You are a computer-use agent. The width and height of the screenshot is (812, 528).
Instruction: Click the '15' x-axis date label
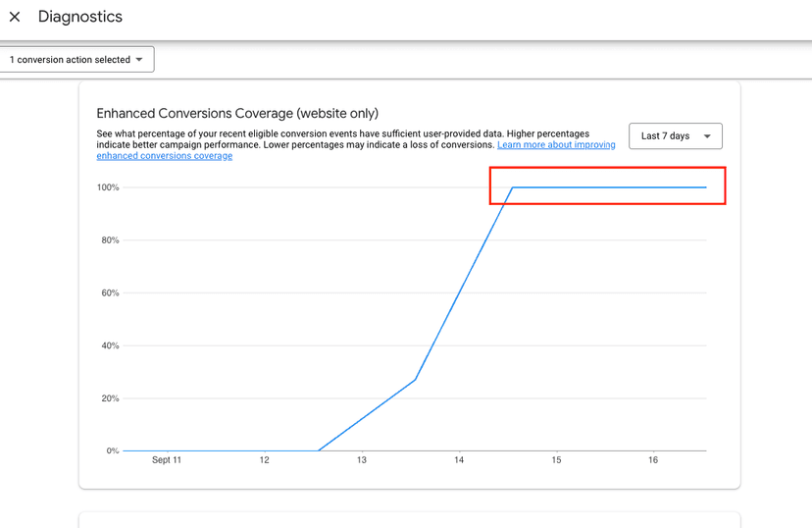pos(556,460)
